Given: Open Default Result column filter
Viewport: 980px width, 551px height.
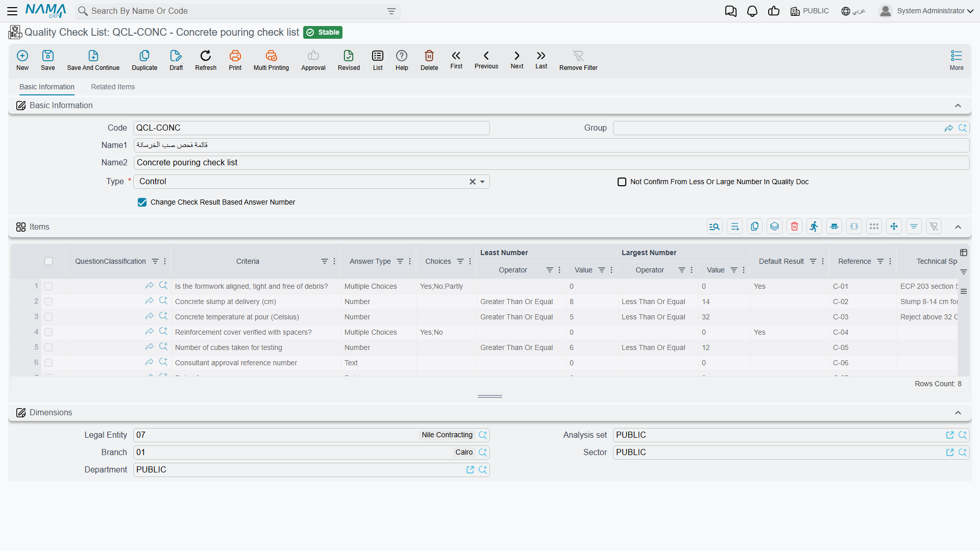Looking at the screenshot, I should point(813,262).
